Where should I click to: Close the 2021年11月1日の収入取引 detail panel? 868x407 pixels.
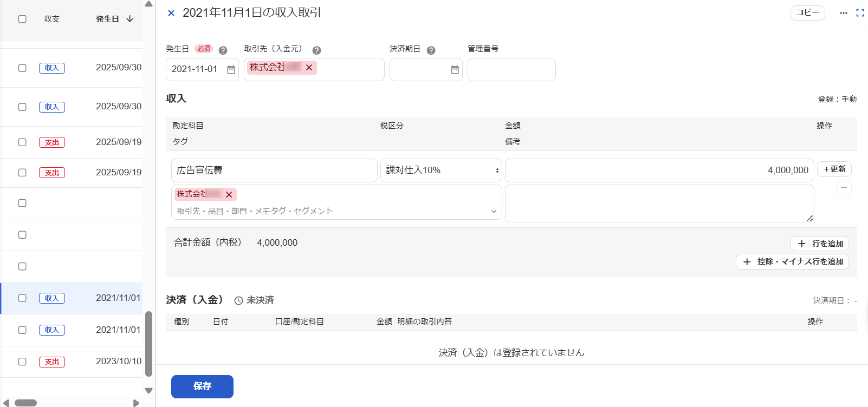tap(171, 13)
